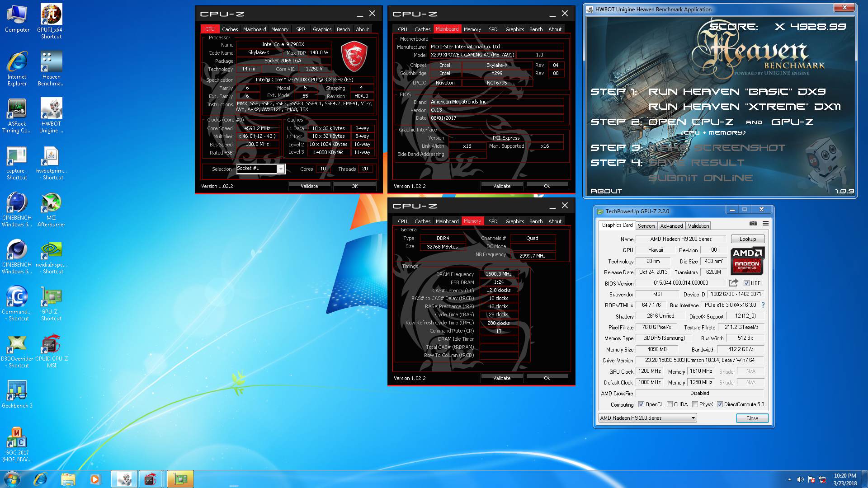Open D3DOverrider shortcut icon
This screenshot has width=868, height=488.
[x=17, y=350]
